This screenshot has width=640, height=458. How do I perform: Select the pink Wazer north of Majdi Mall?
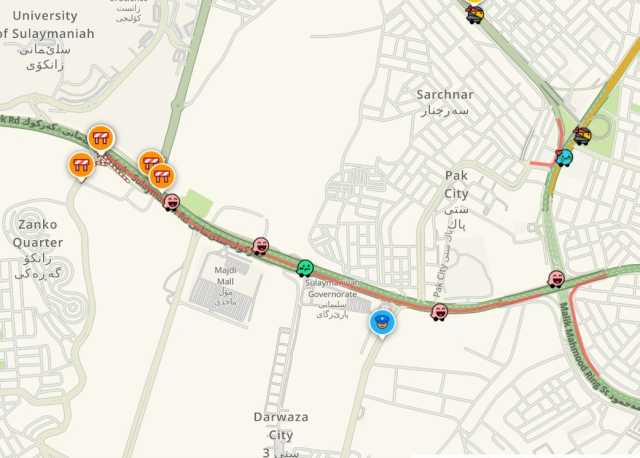[260, 246]
